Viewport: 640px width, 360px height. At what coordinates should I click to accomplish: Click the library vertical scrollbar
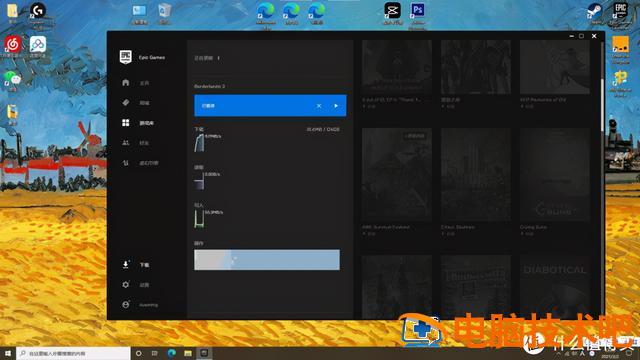pyautogui.click(x=602, y=104)
